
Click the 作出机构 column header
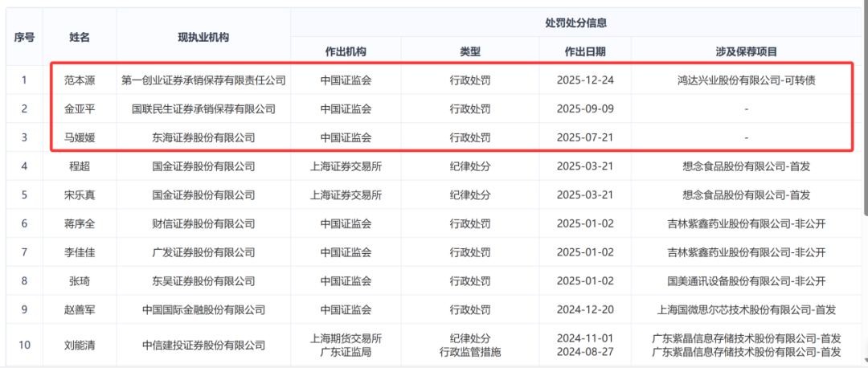coord(346,52)
